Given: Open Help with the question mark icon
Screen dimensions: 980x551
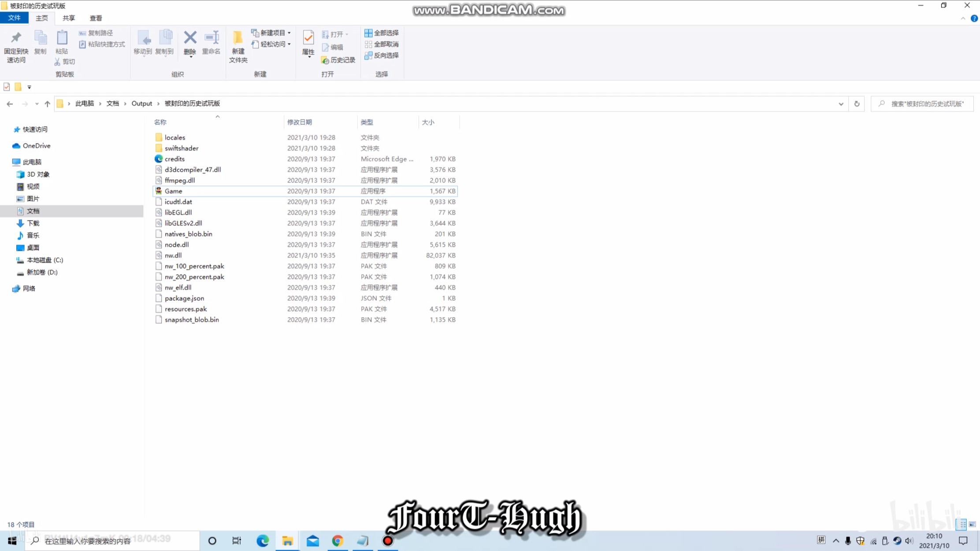Looking at the screenshot, I should coord(974,18).
